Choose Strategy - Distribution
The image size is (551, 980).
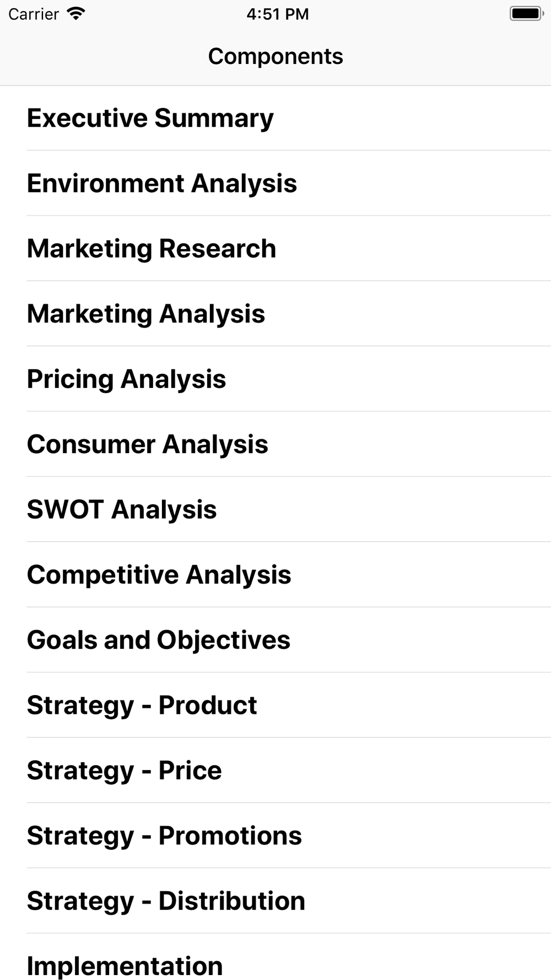(275, 901)
